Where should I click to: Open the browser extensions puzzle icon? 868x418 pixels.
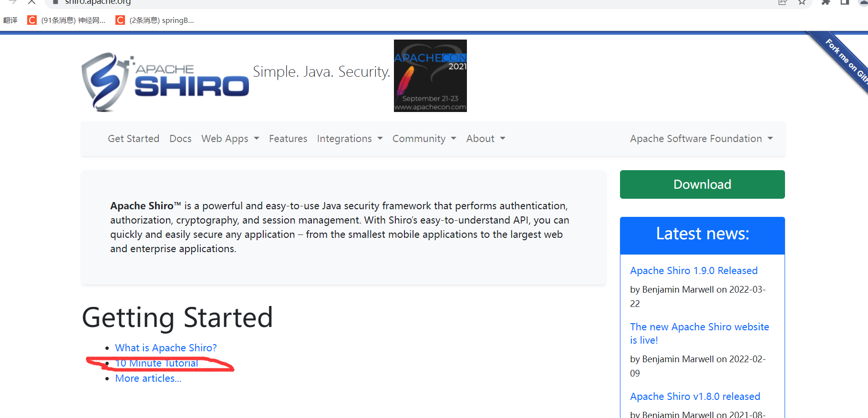tap(826, 2)
